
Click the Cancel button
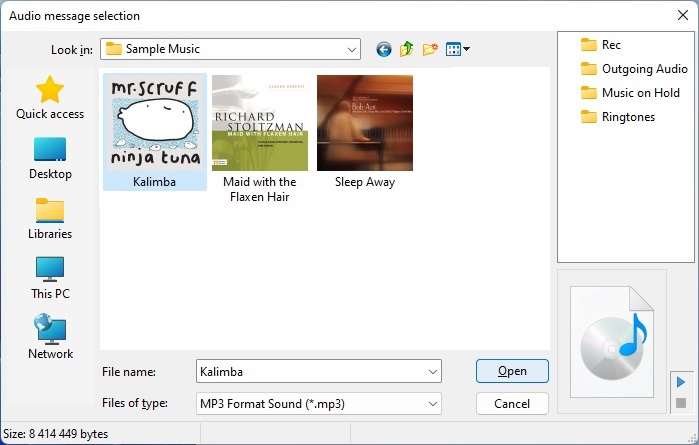coord(512,404)
